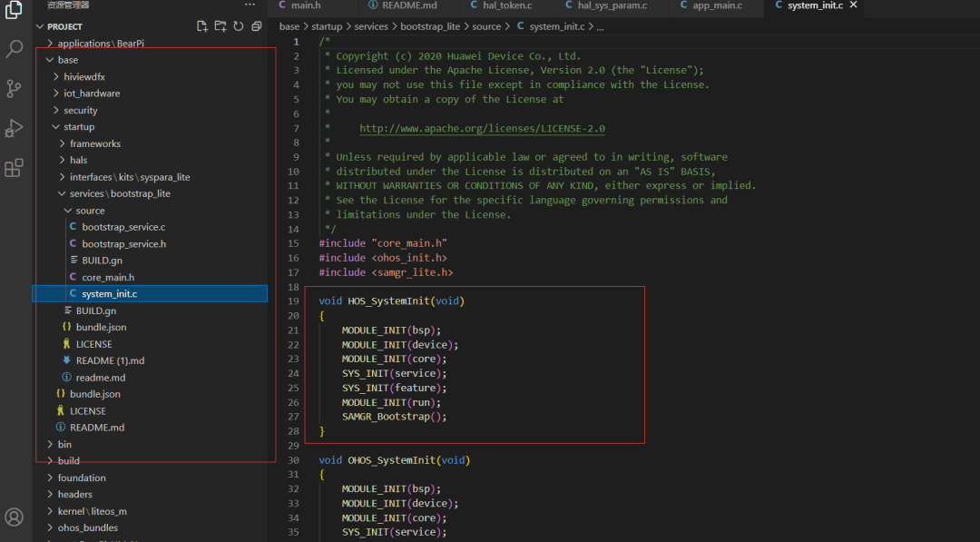Open the Explorer view in activity bar
The height and width of the screenshot is (542, 980).
tap(14, 10)
